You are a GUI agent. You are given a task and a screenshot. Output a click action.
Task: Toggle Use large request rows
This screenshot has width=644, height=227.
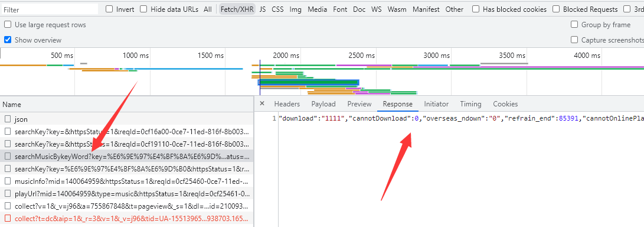point(8,25)
